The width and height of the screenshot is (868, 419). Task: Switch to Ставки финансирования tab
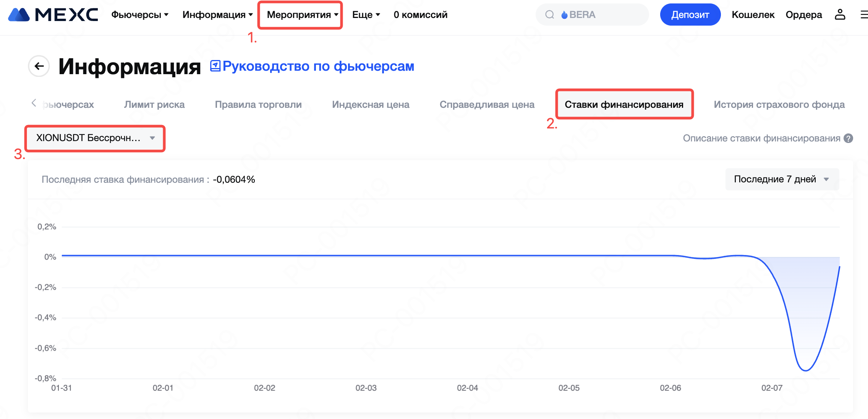pos(624,104)
